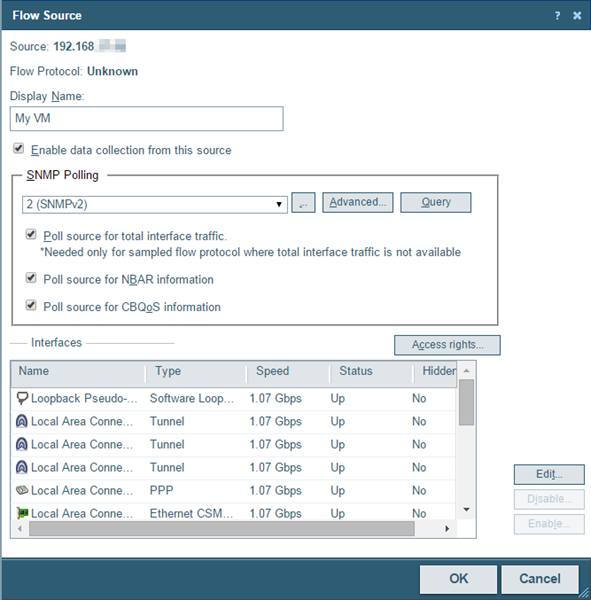Image resolution: width=591 pixels, height=600 pixels.
Task: Toggle Poll source for NBAR information
Action: pos(31,278)
